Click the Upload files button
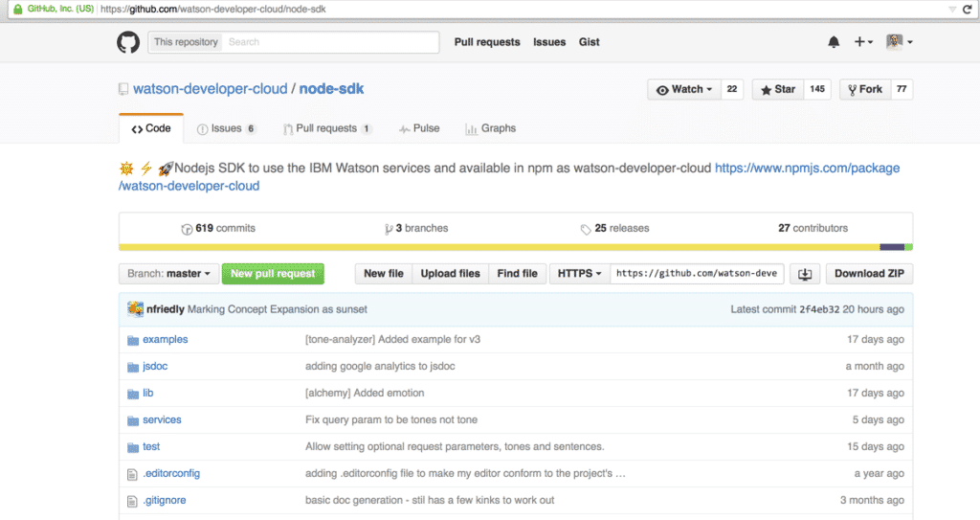The width and height of the screenshot is (980, 520). click(x=451, y=274)
